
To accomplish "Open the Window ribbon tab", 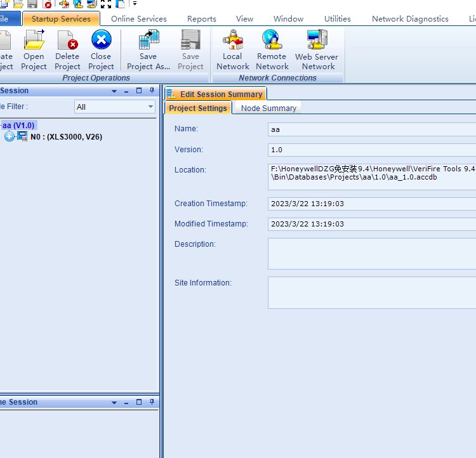I will [x=288, y=19].
